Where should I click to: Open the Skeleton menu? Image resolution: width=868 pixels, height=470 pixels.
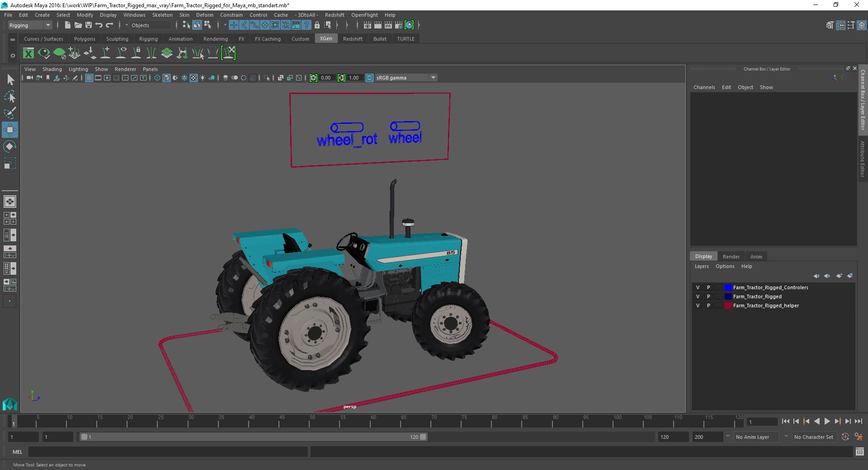coord(162,15)
